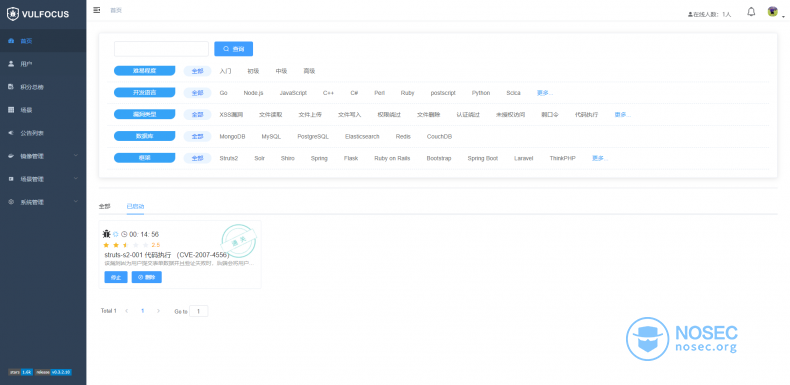790x385 pixels.
Task: Show more vulnerability types with 更多 after 代码执行
Action: [623, 114]
